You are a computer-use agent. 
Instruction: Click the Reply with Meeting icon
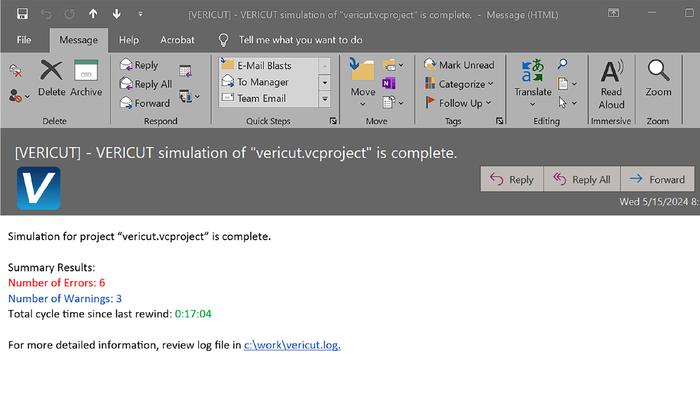click(x=185, y=71)
